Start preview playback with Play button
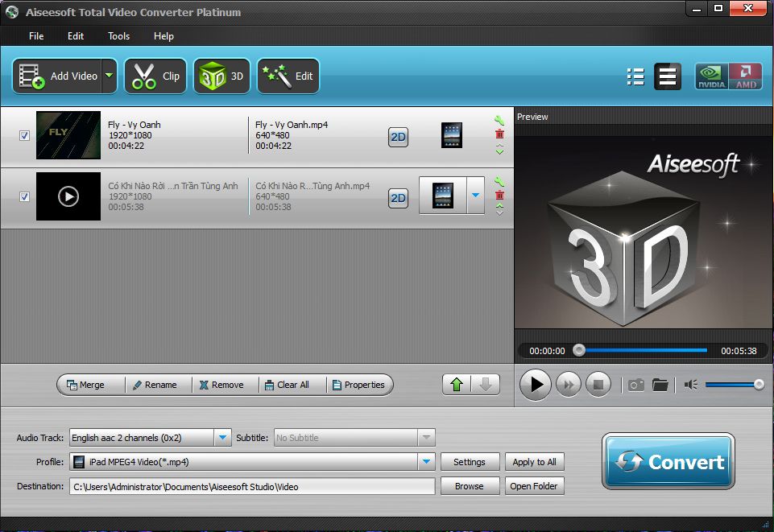This screenshot has width=774, height=532. pos(536,385)
